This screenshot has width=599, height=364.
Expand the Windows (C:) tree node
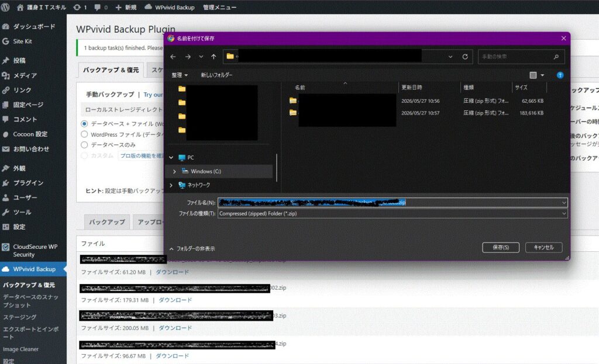tap(174, 171)
